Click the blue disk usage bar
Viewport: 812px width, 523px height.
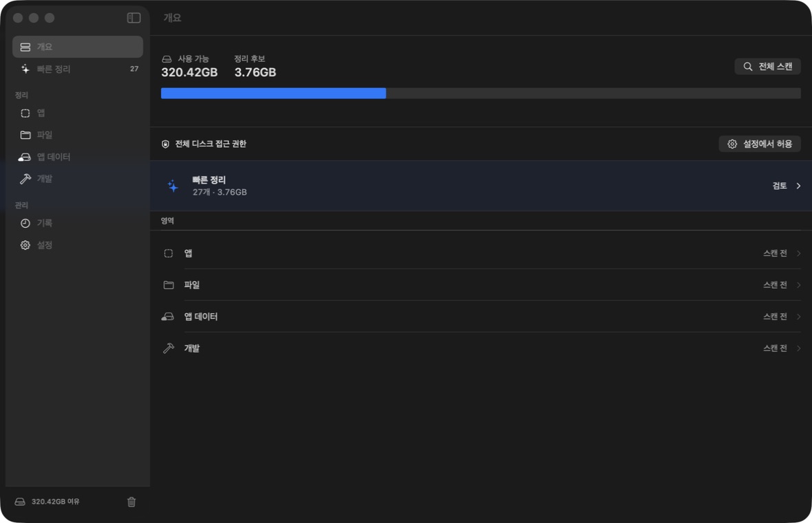273,93
